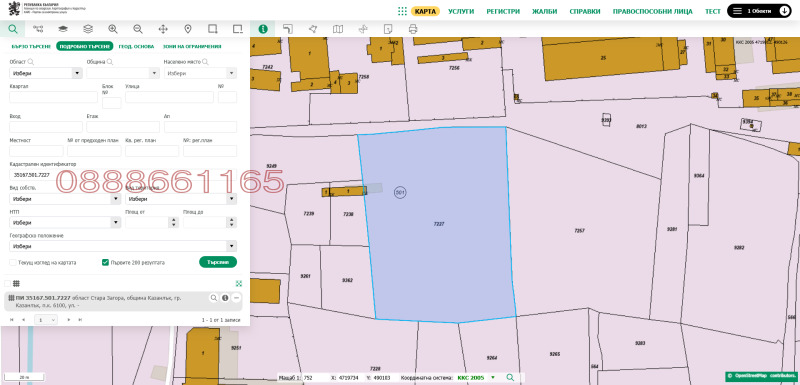The height and width of the screenshot is (385, 800).
Task: Activate the green info tool
Action: click(x=263, y=29)
